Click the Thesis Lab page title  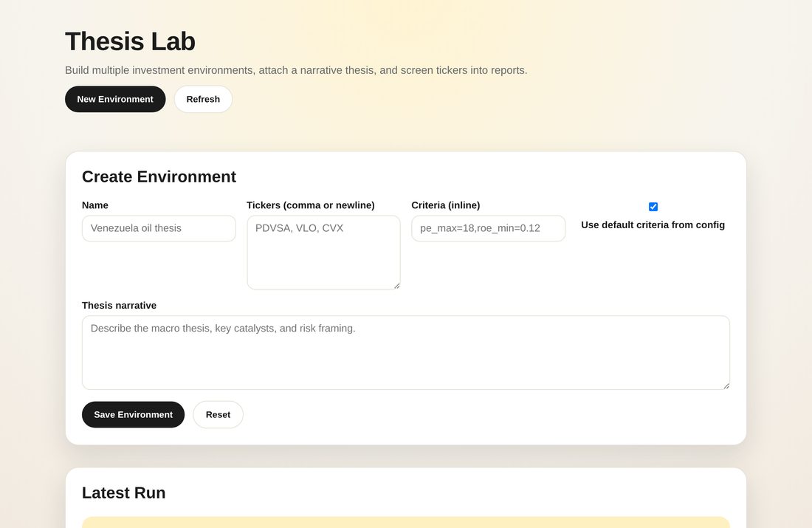pos(130,41)
